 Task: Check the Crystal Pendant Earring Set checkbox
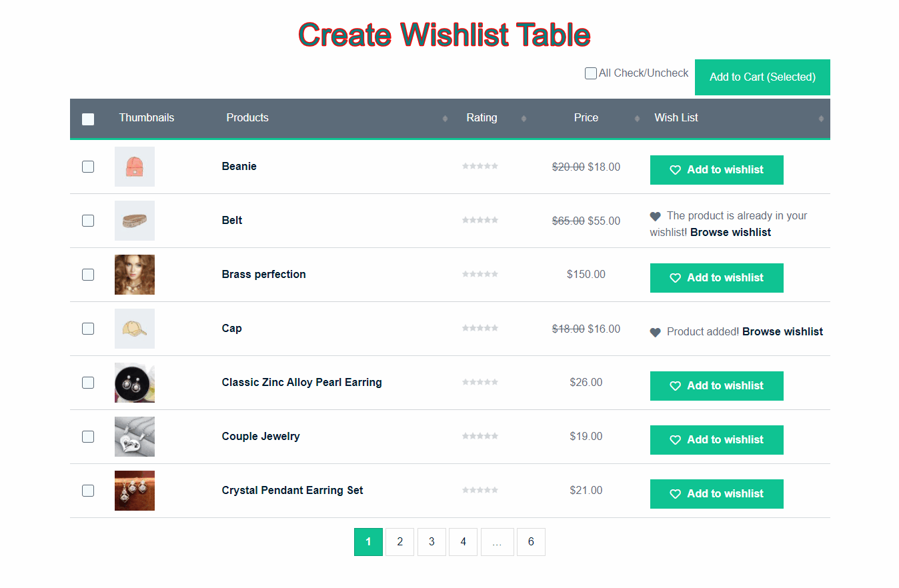88,491
